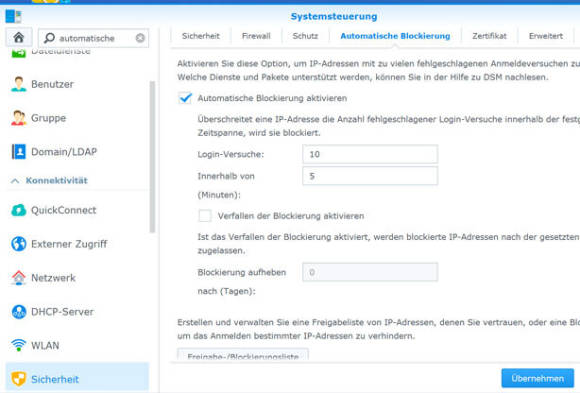Open the Schutz tab
The image size is (580, 393).
point(305,36)
